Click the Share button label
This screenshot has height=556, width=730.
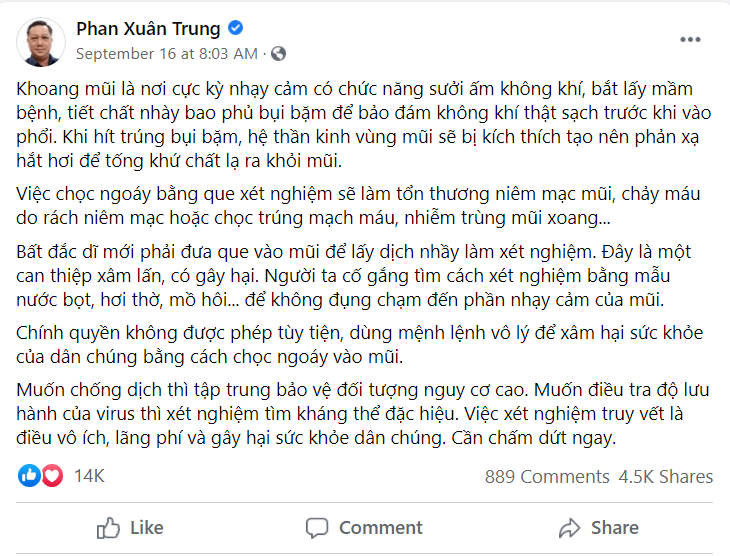614,527
